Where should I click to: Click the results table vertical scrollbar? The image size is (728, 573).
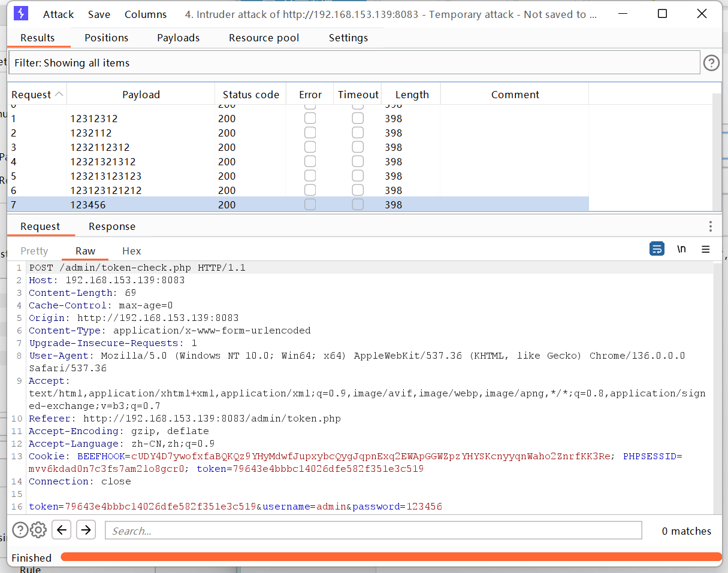717,152
